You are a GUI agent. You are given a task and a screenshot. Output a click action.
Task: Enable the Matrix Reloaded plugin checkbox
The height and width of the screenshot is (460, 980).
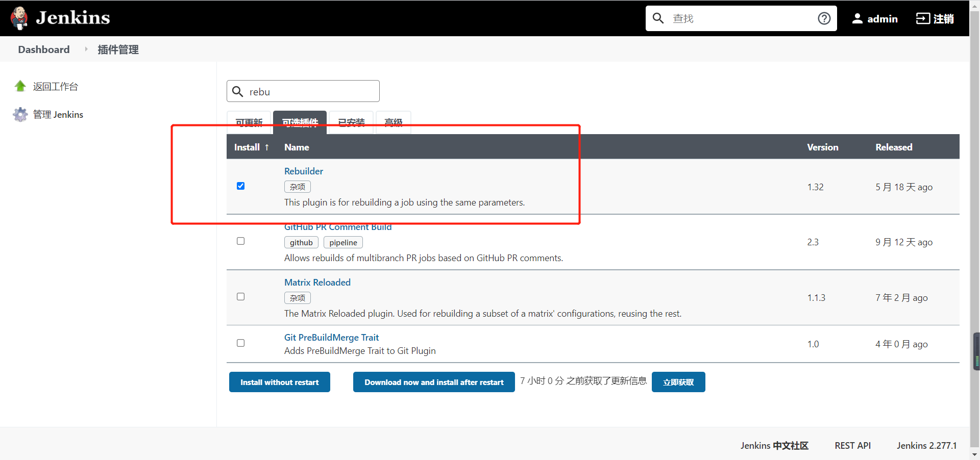[240, 296]
